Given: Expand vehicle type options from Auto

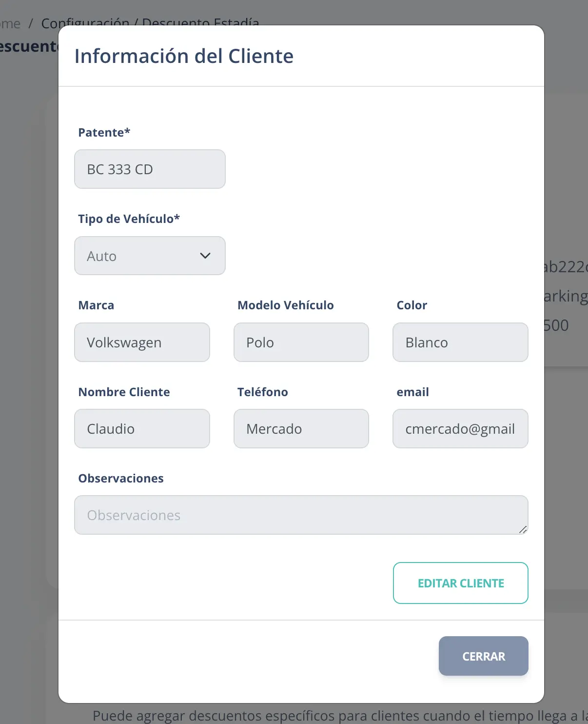Looking at the screenshot, I should [150, 256].
